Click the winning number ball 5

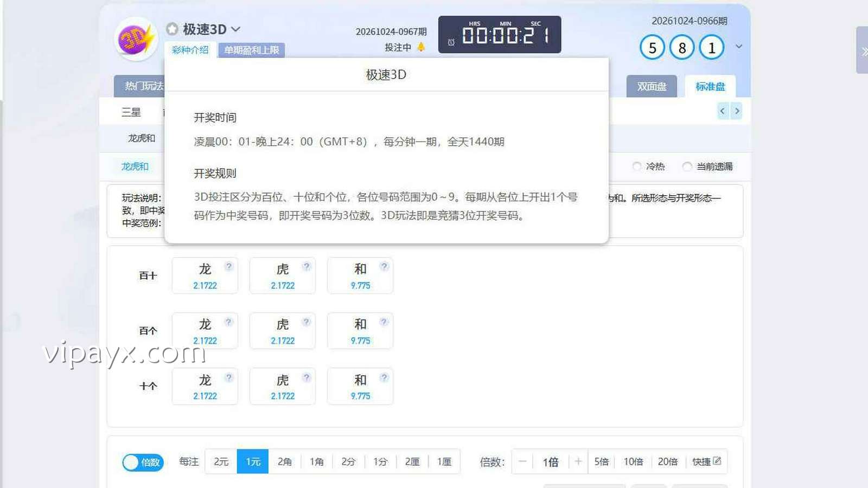[652, 48]
